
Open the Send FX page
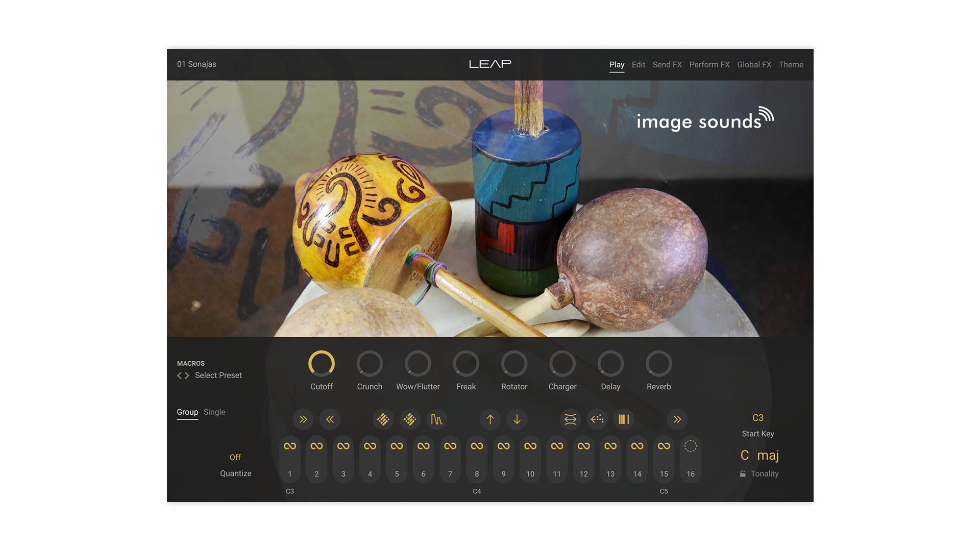[667, 64]
